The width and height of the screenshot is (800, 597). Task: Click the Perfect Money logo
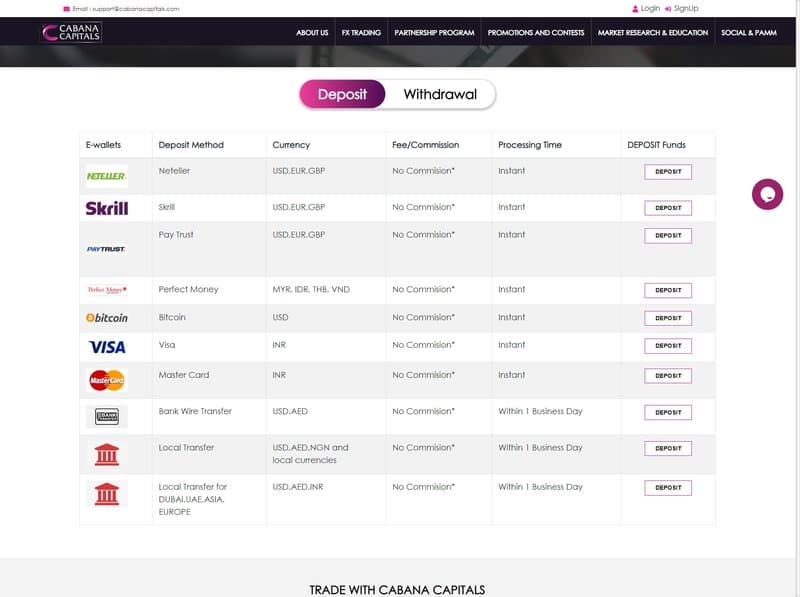(107, 290)
